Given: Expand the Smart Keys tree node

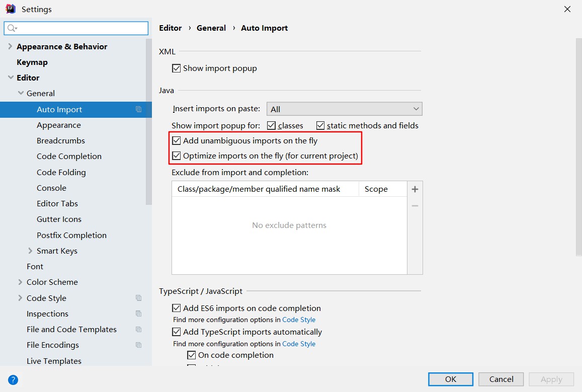Looking at the screenshot, I should click(31, 251).
